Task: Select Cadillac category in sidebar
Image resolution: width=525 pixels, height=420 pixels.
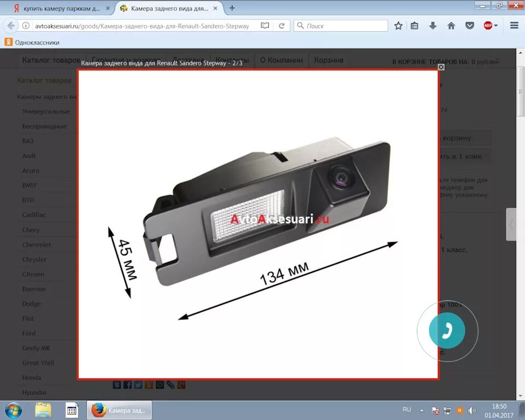Action: pyautogui.click(x=34, y=215)
